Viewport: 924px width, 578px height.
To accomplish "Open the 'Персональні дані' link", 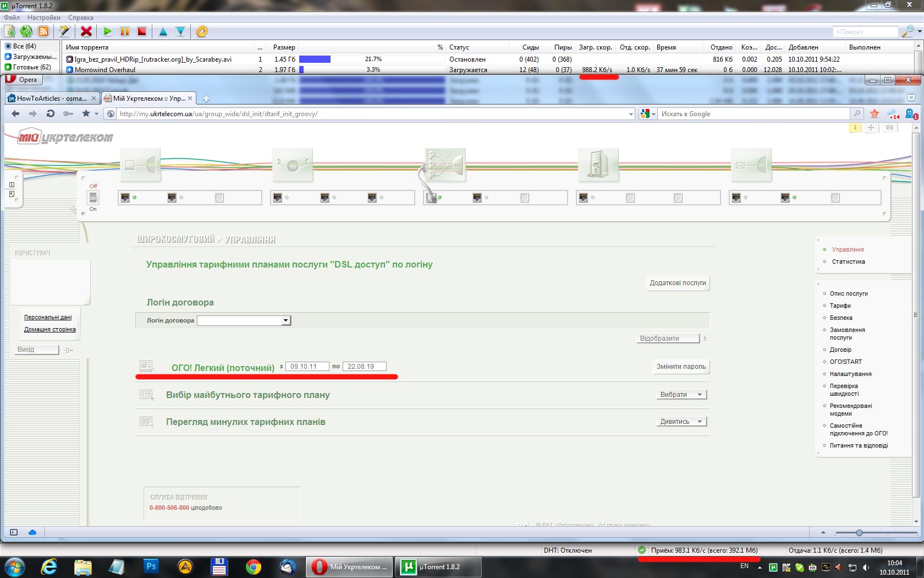I will point(48,317).
